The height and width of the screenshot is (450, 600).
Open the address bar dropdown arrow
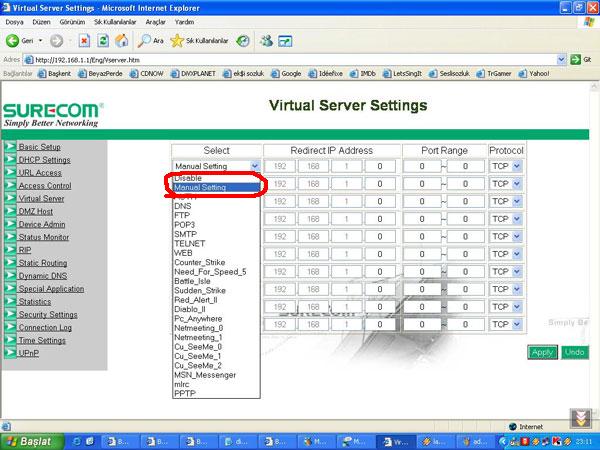561,59
